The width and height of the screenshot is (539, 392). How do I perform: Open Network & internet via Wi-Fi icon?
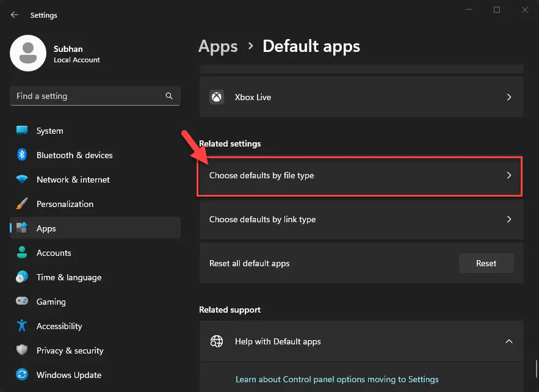(22, 180)
